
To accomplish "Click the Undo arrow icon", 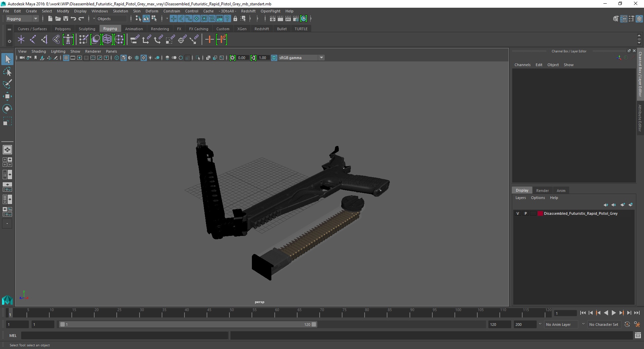I will tap(73, 19).
